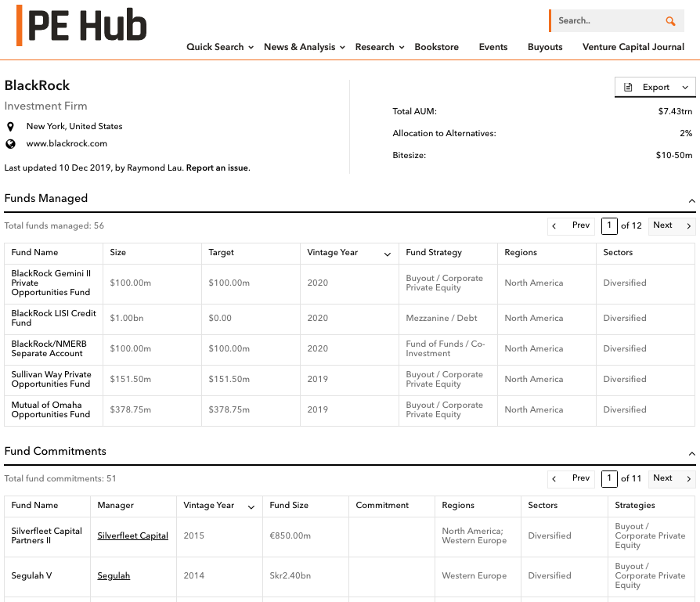This screenshot has height=602, width=700.
Task: Click the Manager column header
Action: (116, 505)
